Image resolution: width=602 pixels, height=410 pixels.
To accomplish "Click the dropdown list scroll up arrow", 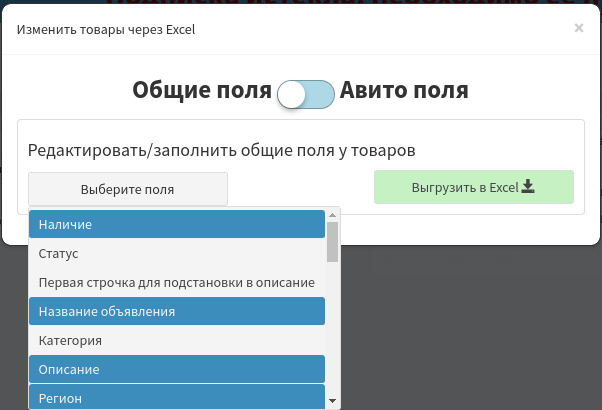I will tap(332, 215).
